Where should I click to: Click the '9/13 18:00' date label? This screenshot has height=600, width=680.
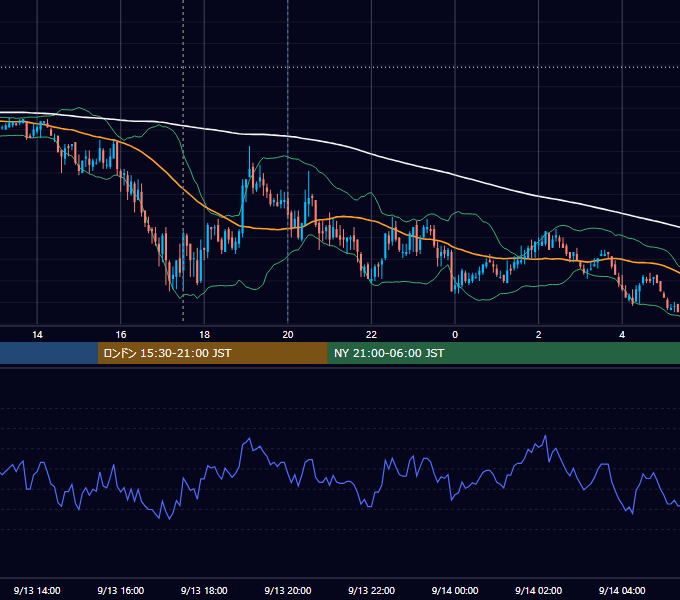pyautogui.click(x=204, y=590)
